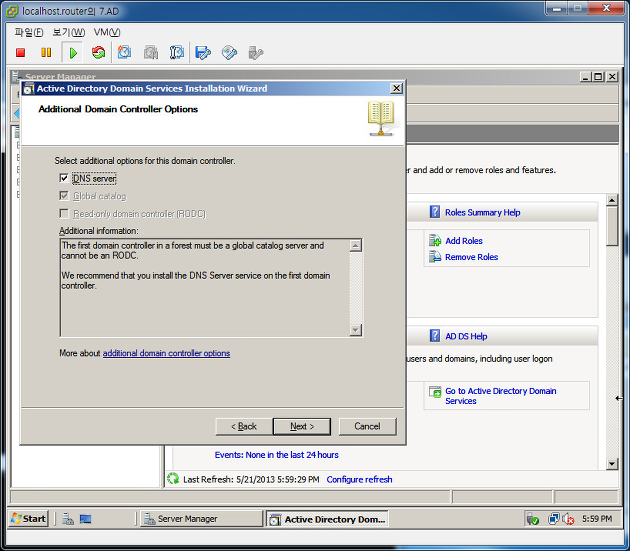Viewport: 630px width, 551px height.
Task: Close the Installation Wizard dialog with its X
Action: (x=396, y=88)
